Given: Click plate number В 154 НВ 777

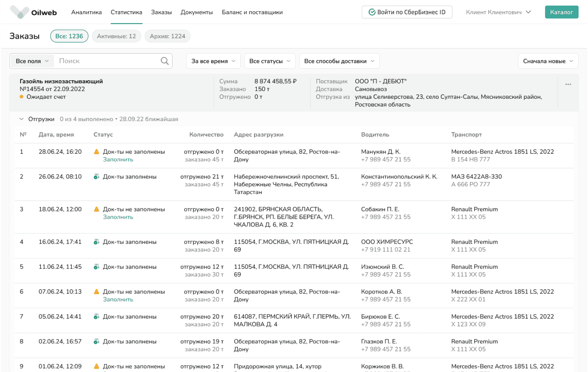Looking at the screenshot, I should pos(470,159).
